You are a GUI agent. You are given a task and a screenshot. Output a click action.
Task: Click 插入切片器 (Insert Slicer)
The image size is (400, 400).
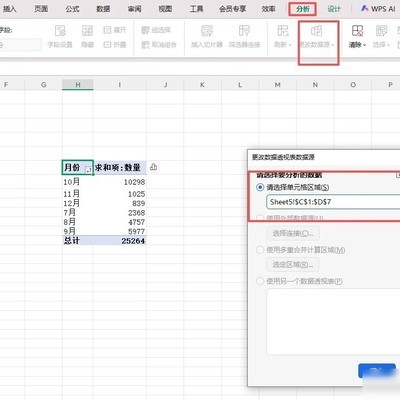coord(207,36)
